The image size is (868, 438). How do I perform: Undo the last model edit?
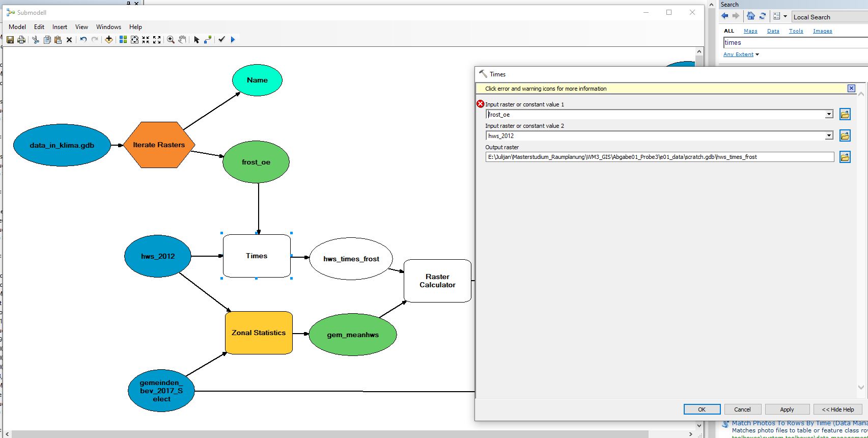[83, 40]
